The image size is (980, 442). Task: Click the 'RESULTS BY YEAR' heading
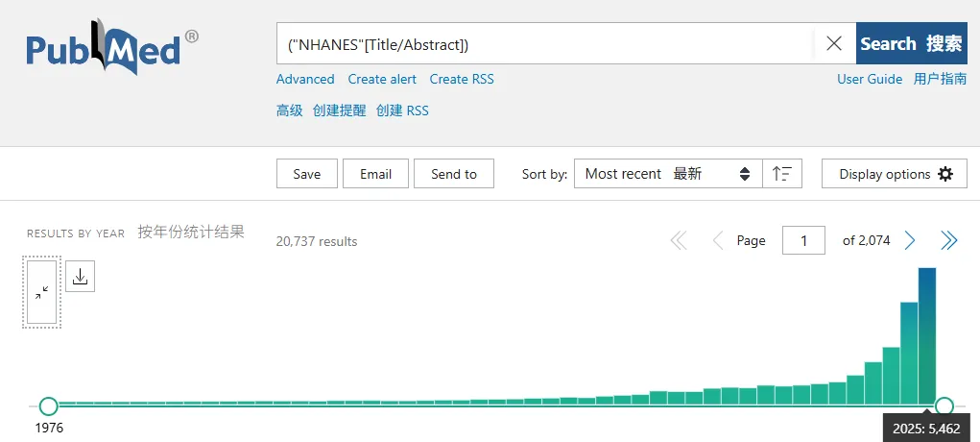tap(76, 233)
